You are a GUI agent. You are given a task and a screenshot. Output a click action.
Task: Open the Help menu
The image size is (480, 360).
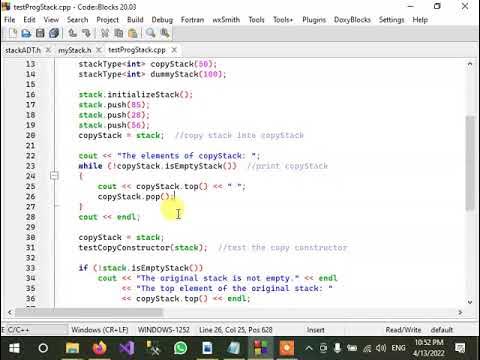coord(420,20)
